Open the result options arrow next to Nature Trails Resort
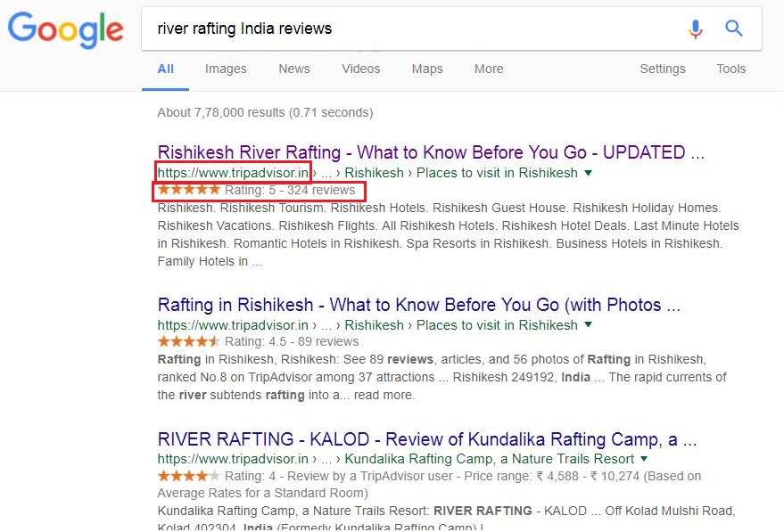 tap(645, 458)
